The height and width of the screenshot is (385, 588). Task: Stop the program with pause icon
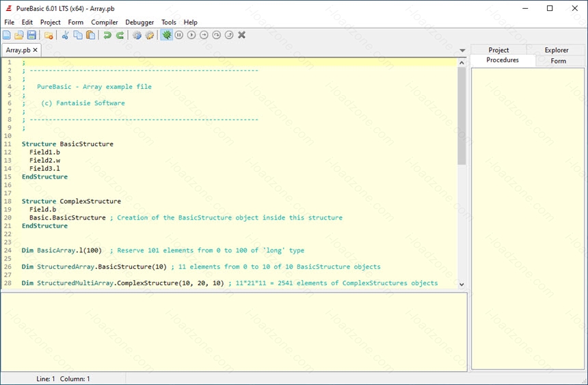[x=179, y=36]
